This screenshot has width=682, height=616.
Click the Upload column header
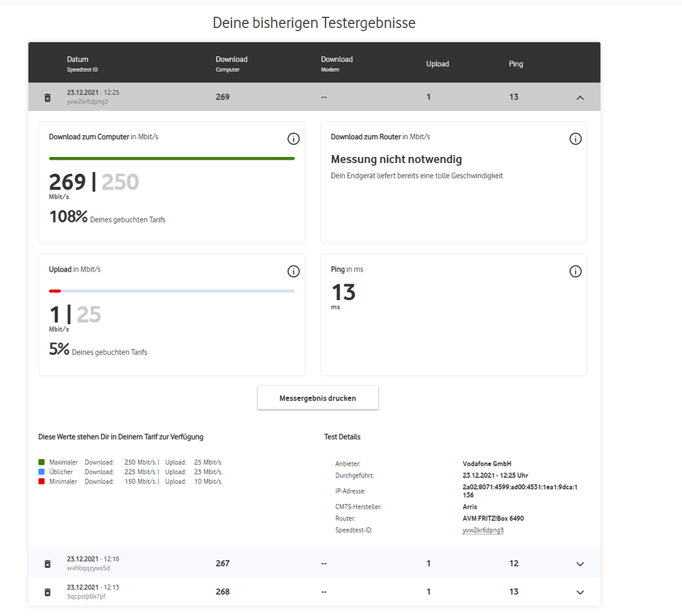tap(437, 63)
